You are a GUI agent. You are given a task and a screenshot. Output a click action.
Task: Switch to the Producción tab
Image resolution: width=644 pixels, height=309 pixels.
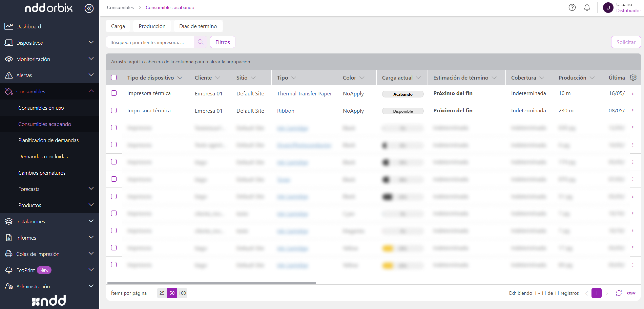(152, 26)
